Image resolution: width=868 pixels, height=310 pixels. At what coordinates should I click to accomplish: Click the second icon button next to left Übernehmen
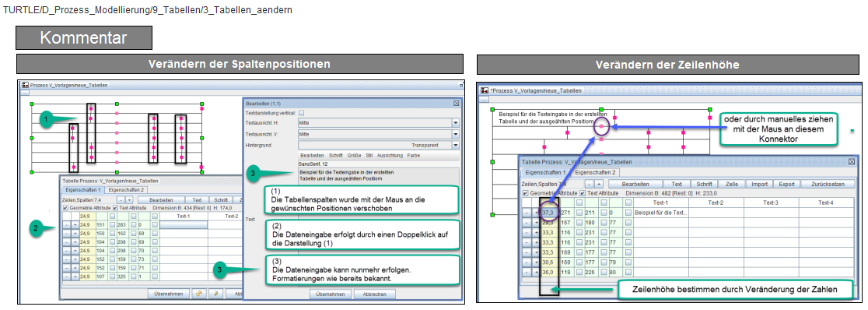pos(216,294)
